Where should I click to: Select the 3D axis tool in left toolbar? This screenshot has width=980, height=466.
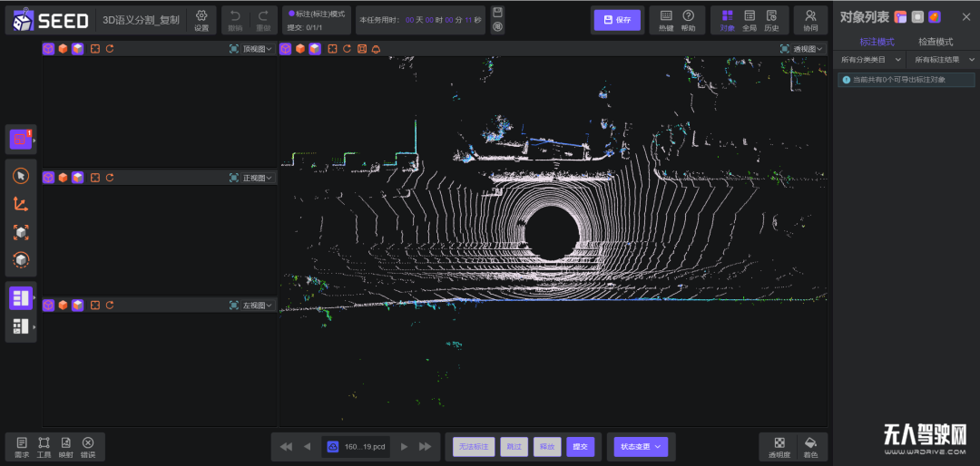[21, 204]
